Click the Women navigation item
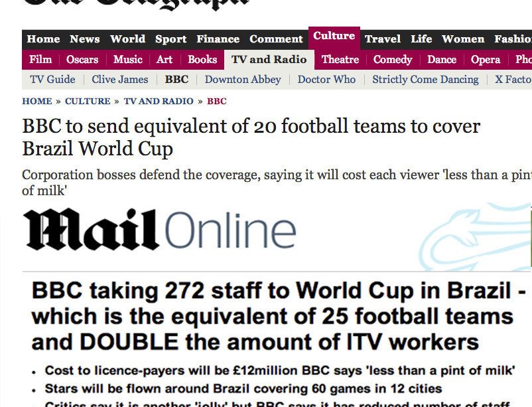The image size is (532, 407). pyautogui.click(x=463, y=39)
